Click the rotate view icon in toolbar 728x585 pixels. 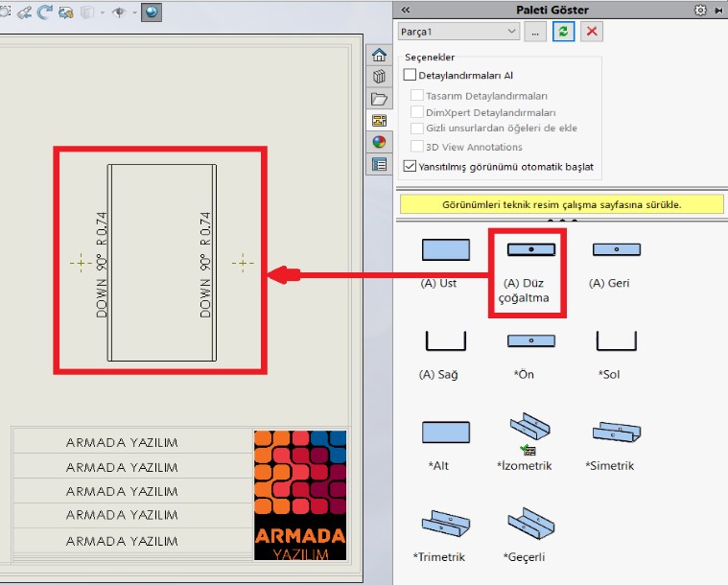(x=46, y=12)
